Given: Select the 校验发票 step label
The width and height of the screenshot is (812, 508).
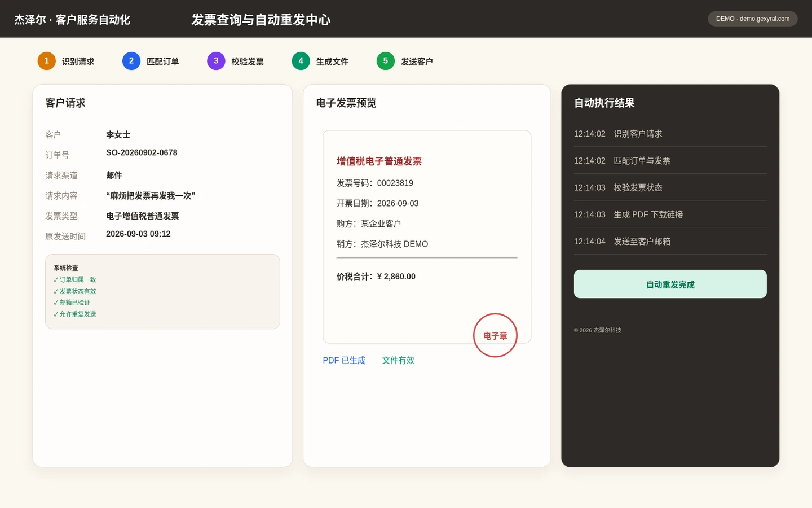Looking at the screenshot, I should coord(247,62).
